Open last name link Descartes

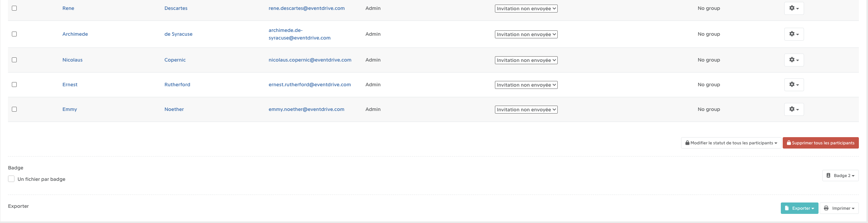[176, 8]
